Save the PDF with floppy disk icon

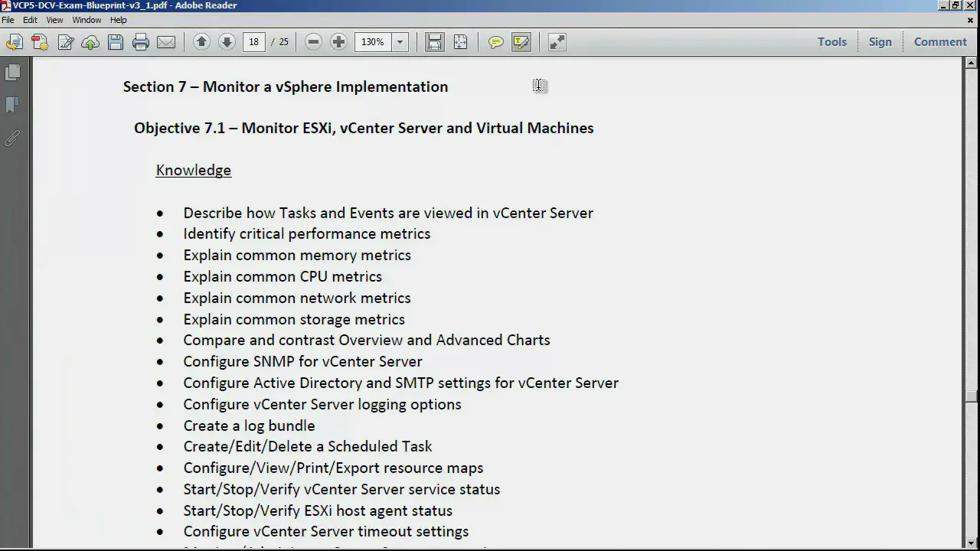[116, 42]
